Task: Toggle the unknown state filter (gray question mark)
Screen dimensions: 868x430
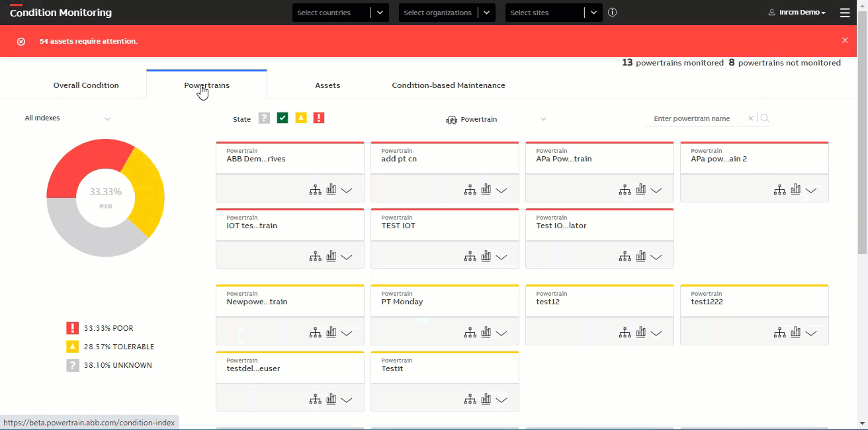Action: tap(264, 118)
